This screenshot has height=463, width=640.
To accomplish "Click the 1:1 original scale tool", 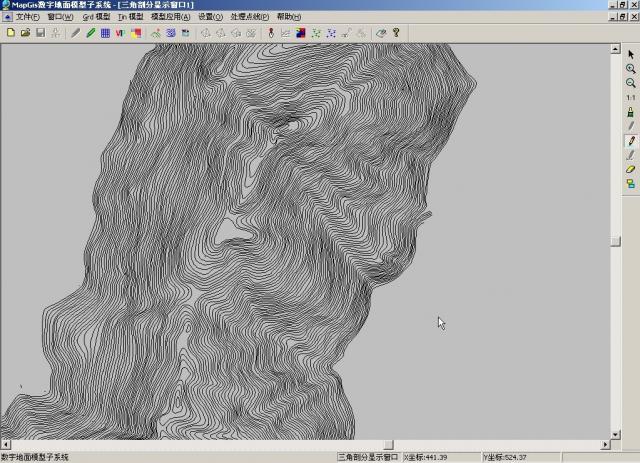I will tap(631, 98).
